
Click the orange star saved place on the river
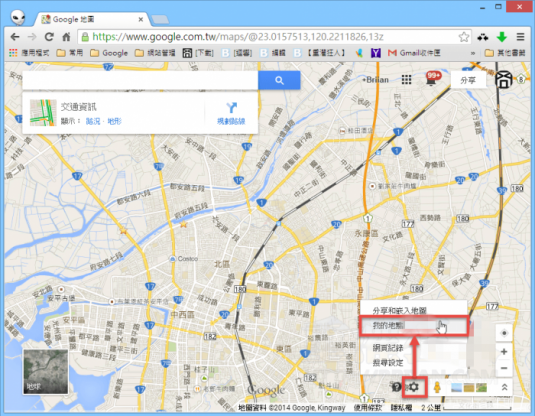click(184, 224)
